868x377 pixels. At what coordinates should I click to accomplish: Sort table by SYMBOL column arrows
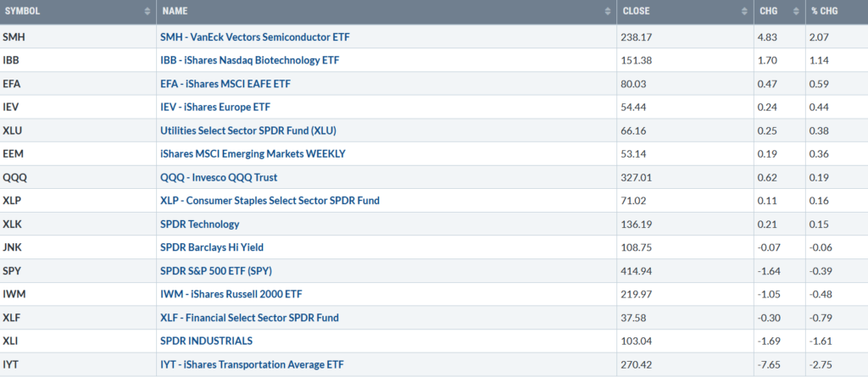click(x=147, y=11)
